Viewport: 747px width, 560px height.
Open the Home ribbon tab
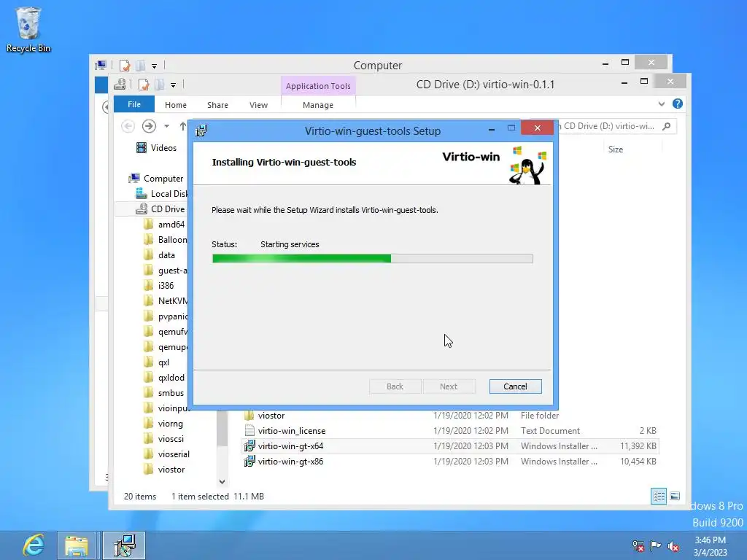[176, 105]
